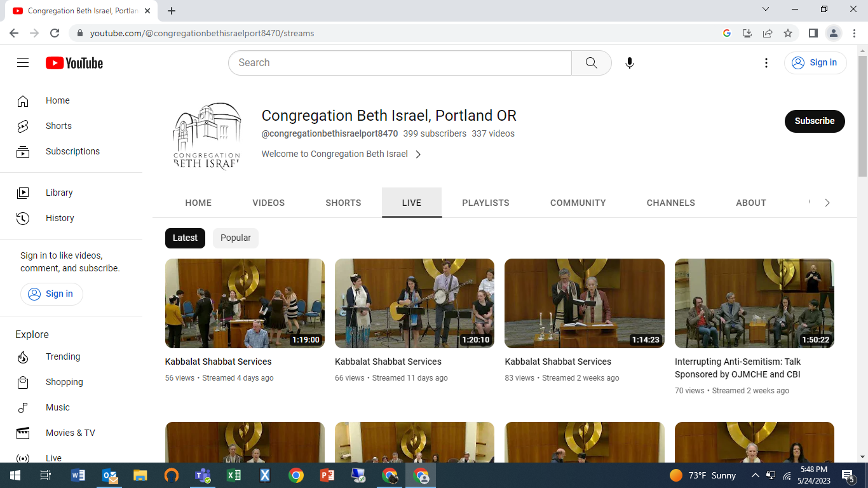Open Movies & TV in Explore
868x488 pixels.
[x=71, y=433]
